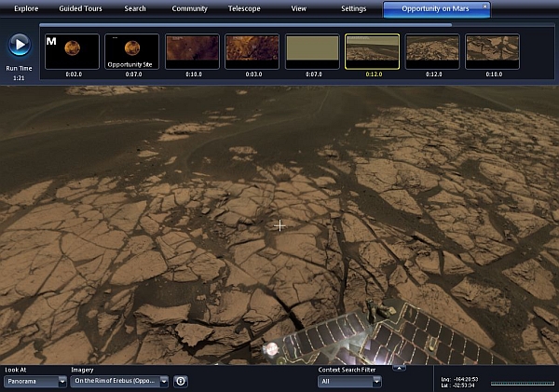Open the Context Search Filter dropdown
Image resolution: width=559 pixels, height=392 pixels.
point(349,382)
